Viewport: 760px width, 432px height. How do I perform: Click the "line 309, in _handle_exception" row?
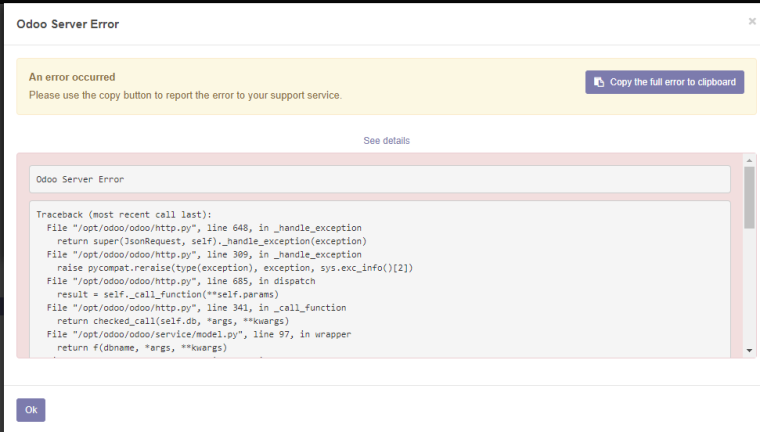(x=204, y=255)
